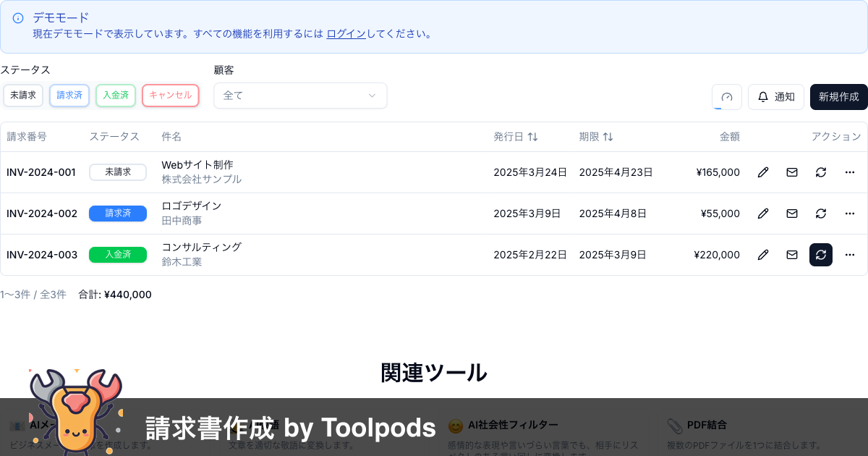Click the paperclip icon next to PDF結合
The image size is (868, 456).
(x=673, y=425)
